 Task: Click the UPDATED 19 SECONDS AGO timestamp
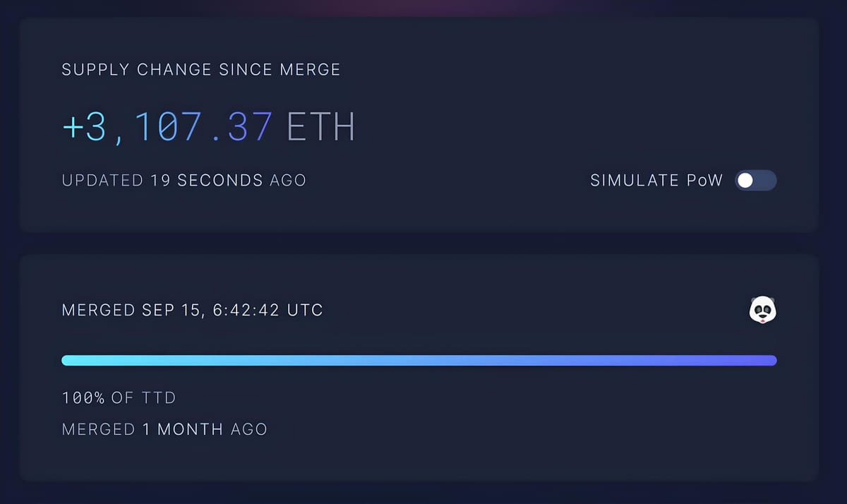pyautogui.click(x=184, y=180)
